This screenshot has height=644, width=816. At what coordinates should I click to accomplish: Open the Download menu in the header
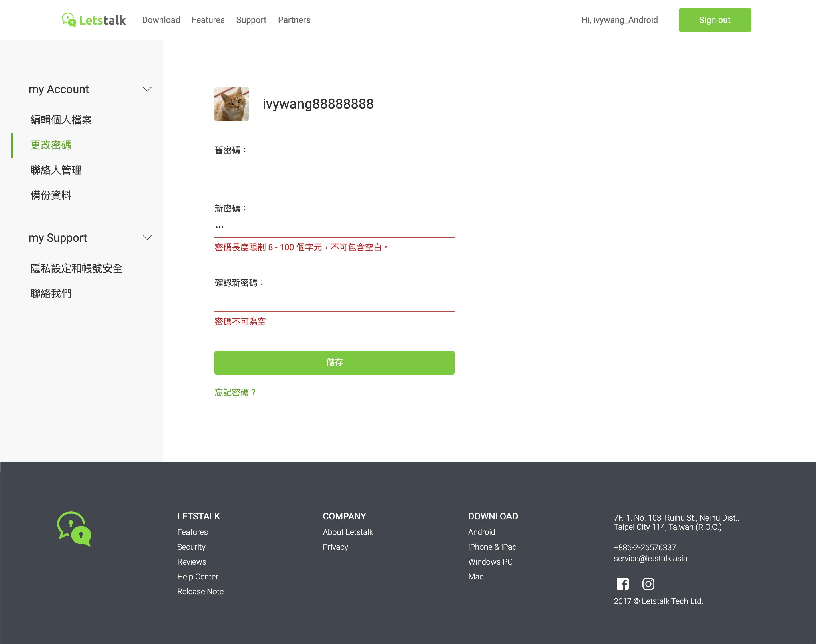point(161,20)
